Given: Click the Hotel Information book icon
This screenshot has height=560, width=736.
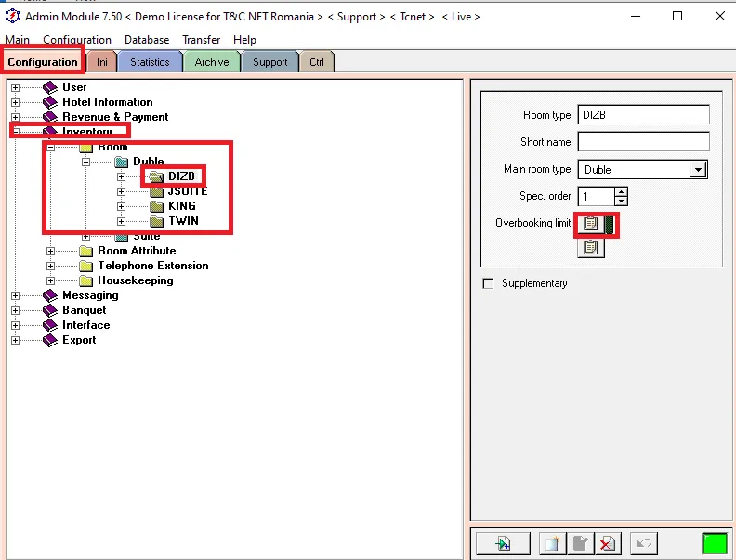Looking at the screenshot, I should [50, 102].
